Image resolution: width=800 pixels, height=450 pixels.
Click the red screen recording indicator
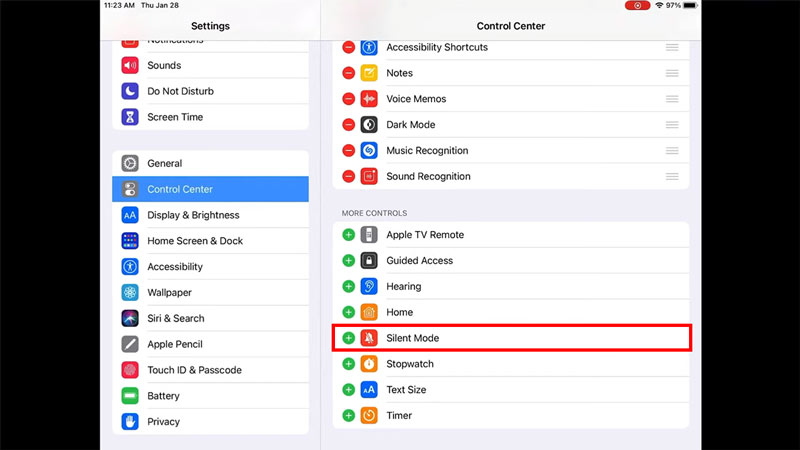(637, 5)
